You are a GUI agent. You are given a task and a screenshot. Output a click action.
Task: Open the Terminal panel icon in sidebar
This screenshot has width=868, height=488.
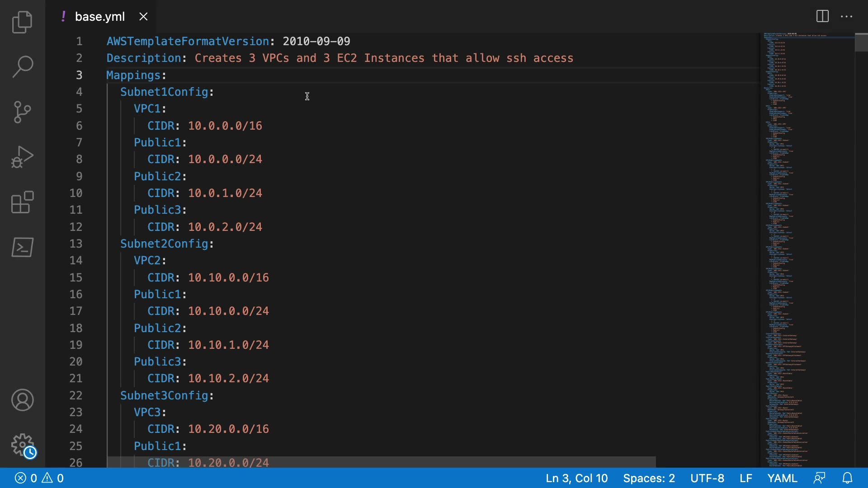click(x=22, y=247)
